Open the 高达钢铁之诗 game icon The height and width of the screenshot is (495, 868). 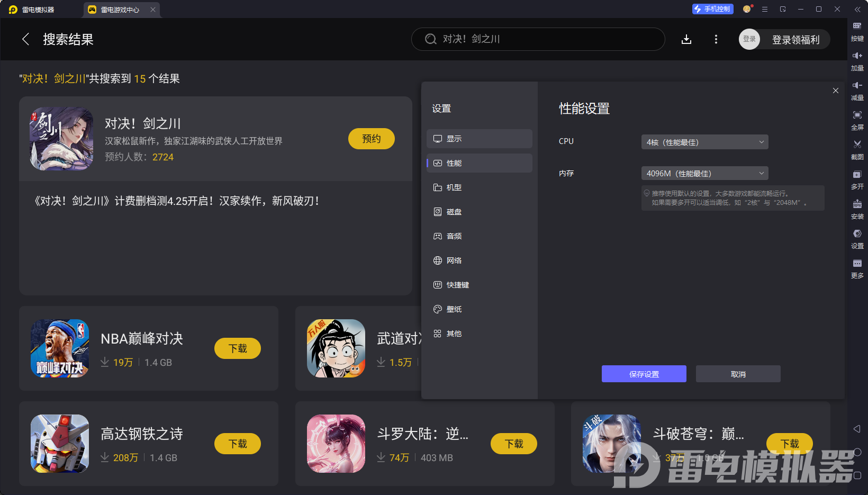pos(60,444)
